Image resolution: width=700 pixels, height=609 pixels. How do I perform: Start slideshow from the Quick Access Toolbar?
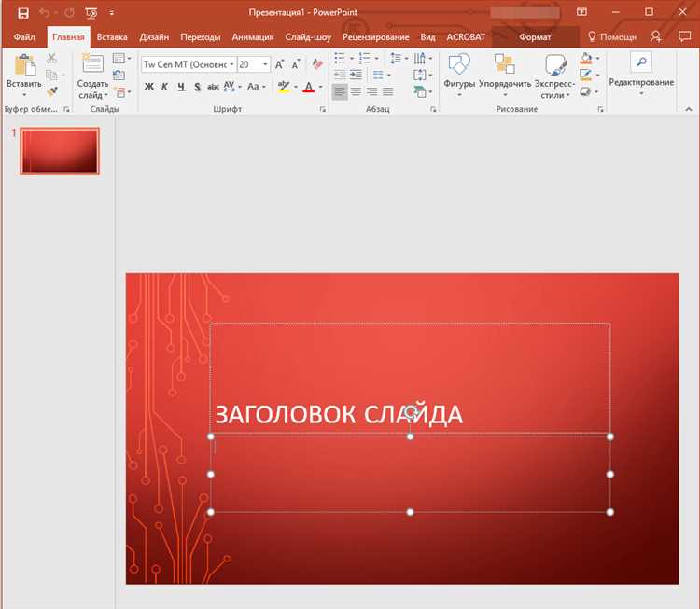pyautogui.click(x=91, y=13)
